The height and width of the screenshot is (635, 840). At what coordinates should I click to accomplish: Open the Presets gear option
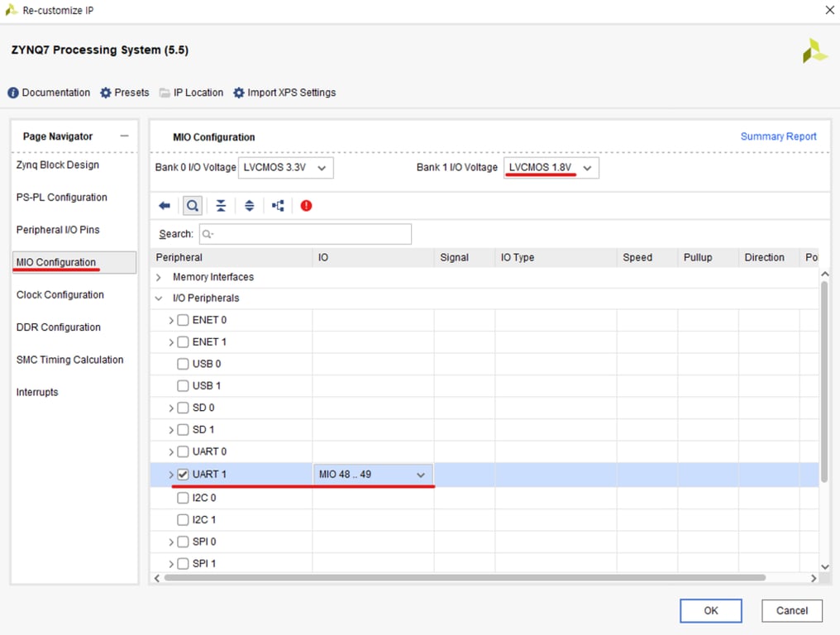[125, 93]
